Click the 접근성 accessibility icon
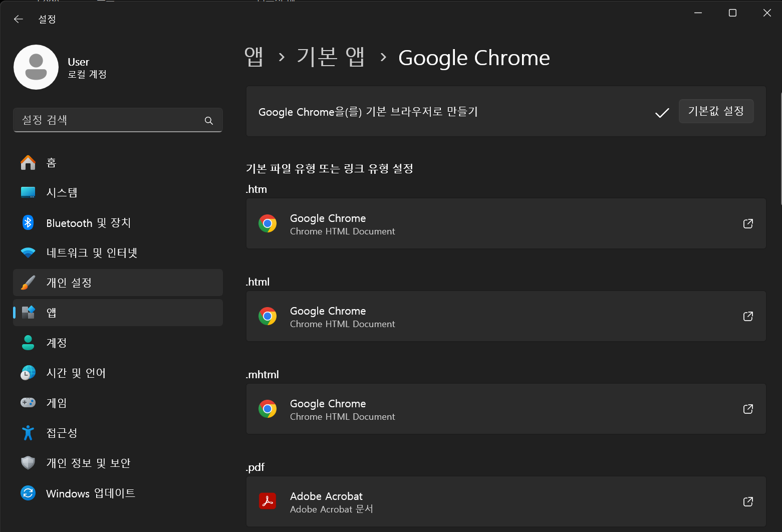 pos(28,432)
